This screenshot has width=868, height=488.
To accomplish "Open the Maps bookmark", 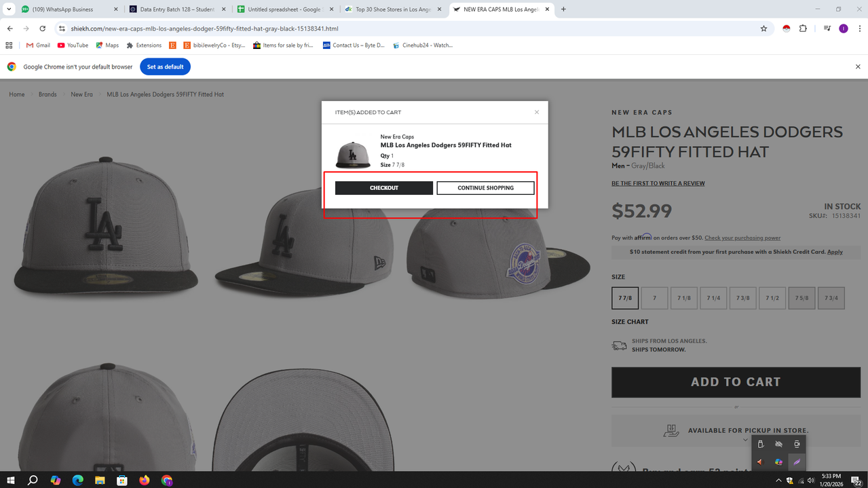I will pyautogui.click(x=107, y=45).
